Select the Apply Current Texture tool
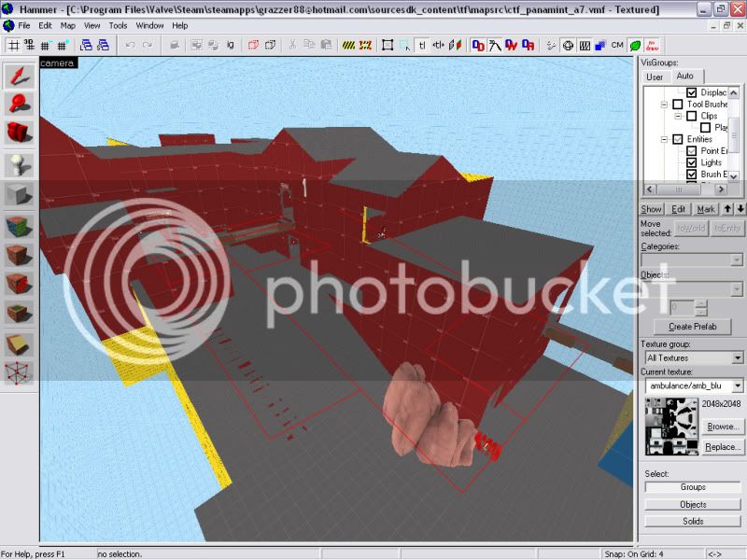 (x=19, y=255)
